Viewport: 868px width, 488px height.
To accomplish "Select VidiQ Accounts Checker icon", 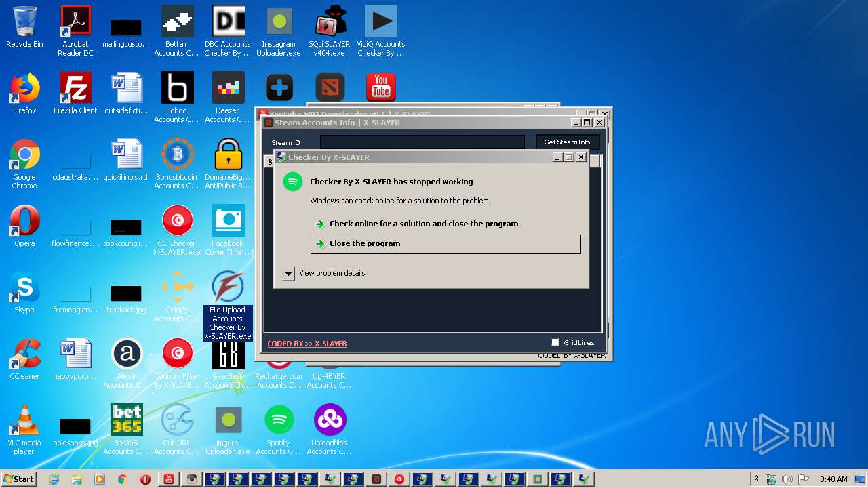I will tap(380, 30).
